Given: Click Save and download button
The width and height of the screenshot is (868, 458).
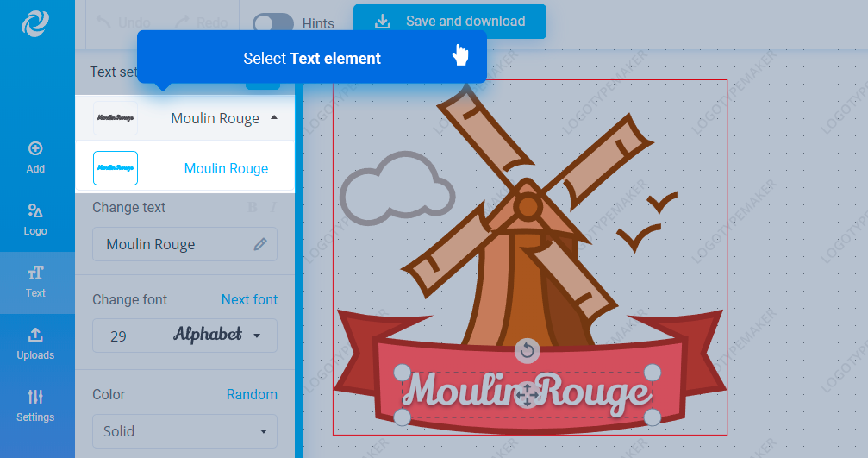Looking at the screenshot, I should point(449,21).
